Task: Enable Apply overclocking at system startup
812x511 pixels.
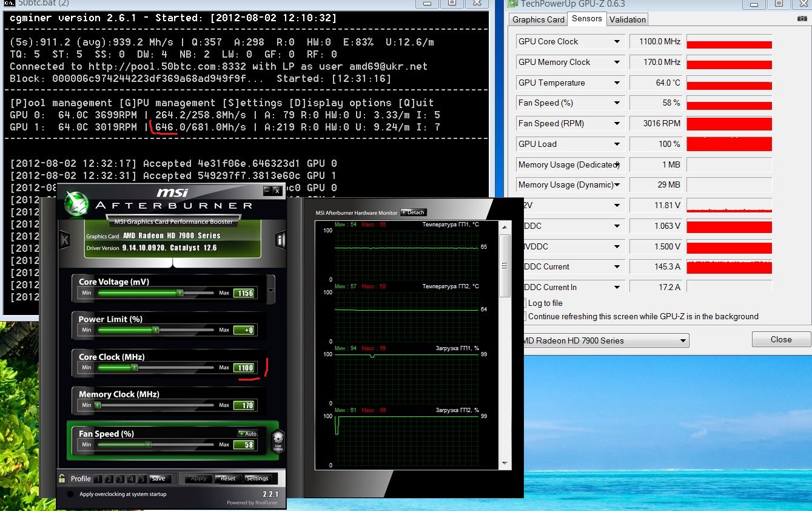Action: (x=70, y=494)
